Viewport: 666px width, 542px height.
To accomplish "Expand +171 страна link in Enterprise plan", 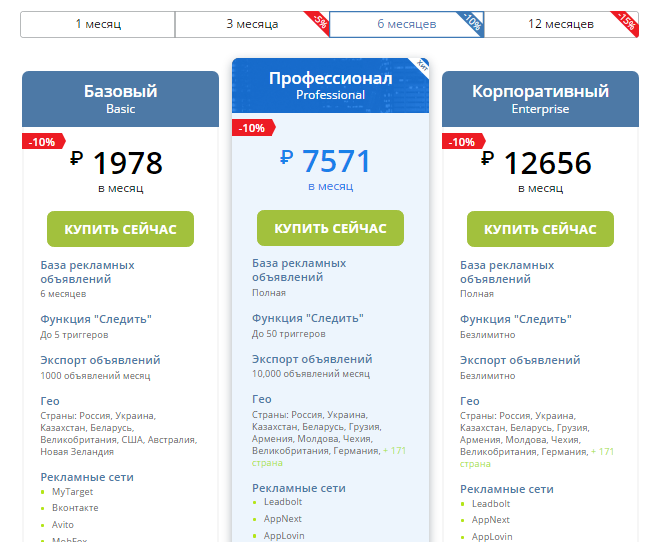I will 536,457.
